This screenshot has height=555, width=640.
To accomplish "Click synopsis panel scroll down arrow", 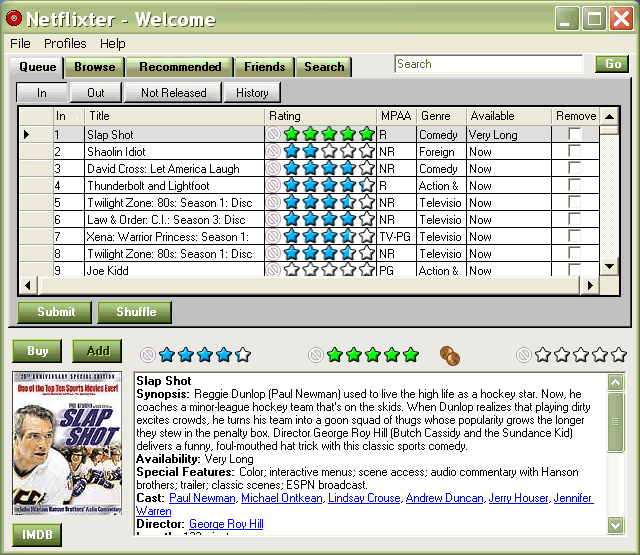I will pos(616,525).
